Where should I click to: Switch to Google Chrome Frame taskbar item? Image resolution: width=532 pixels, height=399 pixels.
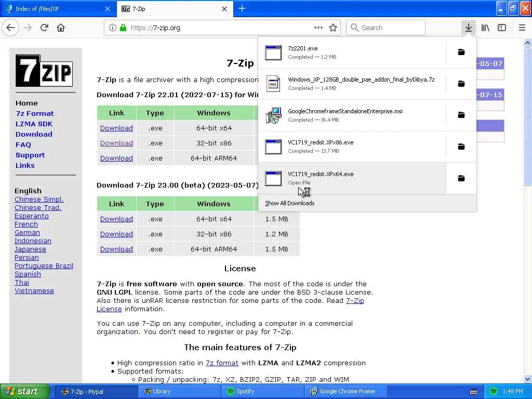[x=345, y=391]
